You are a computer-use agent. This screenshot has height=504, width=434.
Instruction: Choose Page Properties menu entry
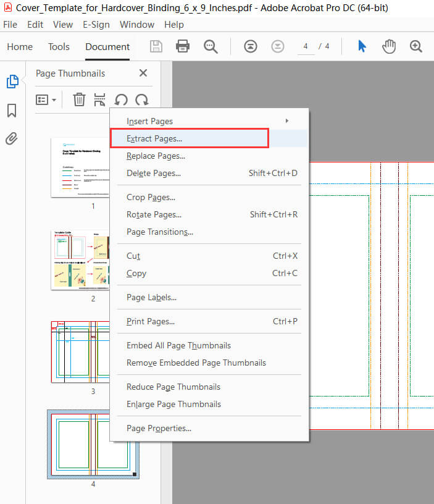(159, 428)
